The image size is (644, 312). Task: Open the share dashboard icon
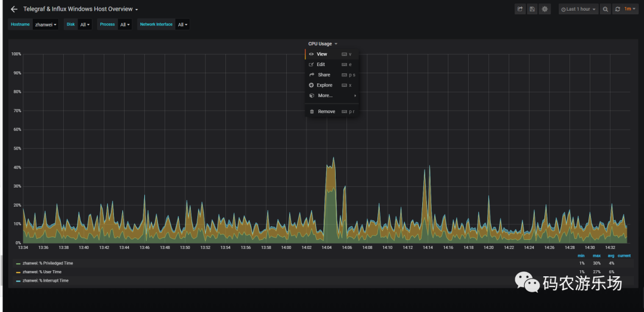coord(520,9)
